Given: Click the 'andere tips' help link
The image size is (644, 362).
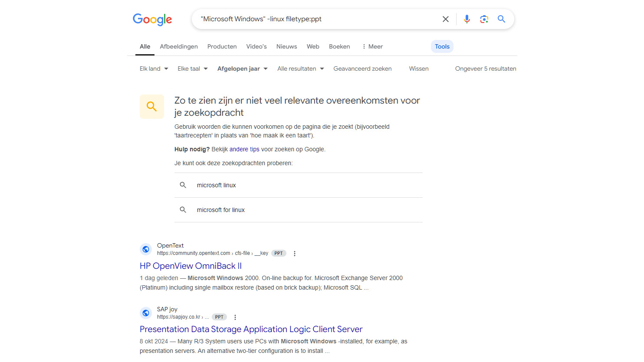Looking at the screenshot, I should point(244,149).
